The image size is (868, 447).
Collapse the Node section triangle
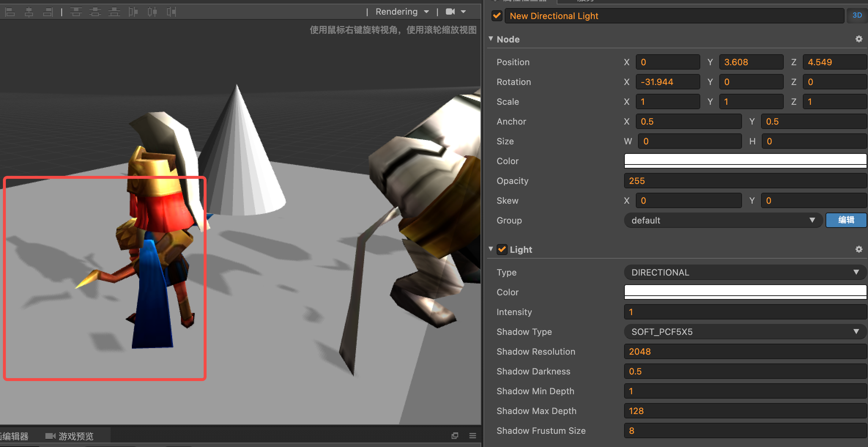coord(491,39)
